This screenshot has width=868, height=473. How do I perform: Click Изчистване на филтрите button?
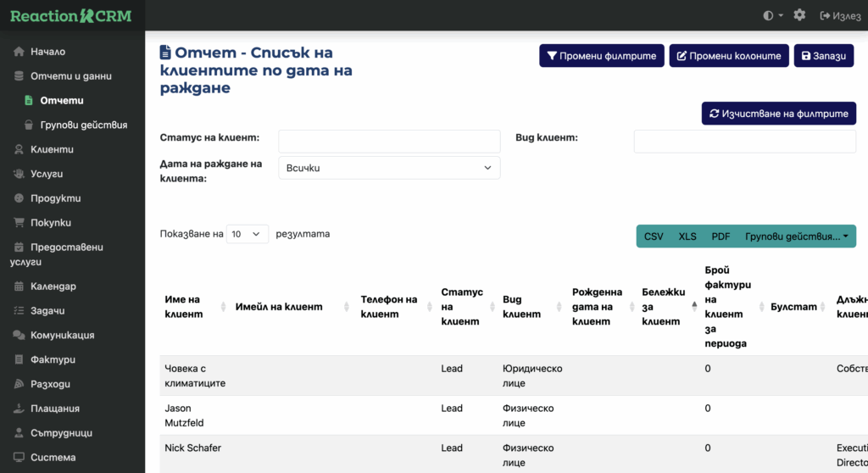(x=778, y=114)
